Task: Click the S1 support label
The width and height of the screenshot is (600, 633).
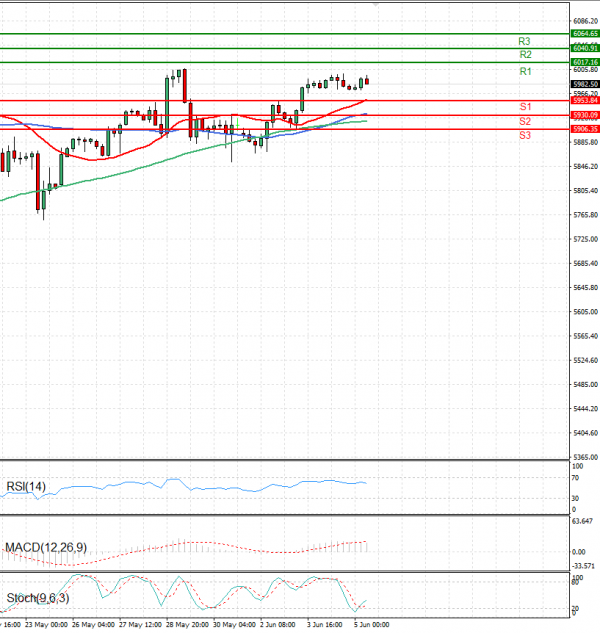Action: point(525,107)
